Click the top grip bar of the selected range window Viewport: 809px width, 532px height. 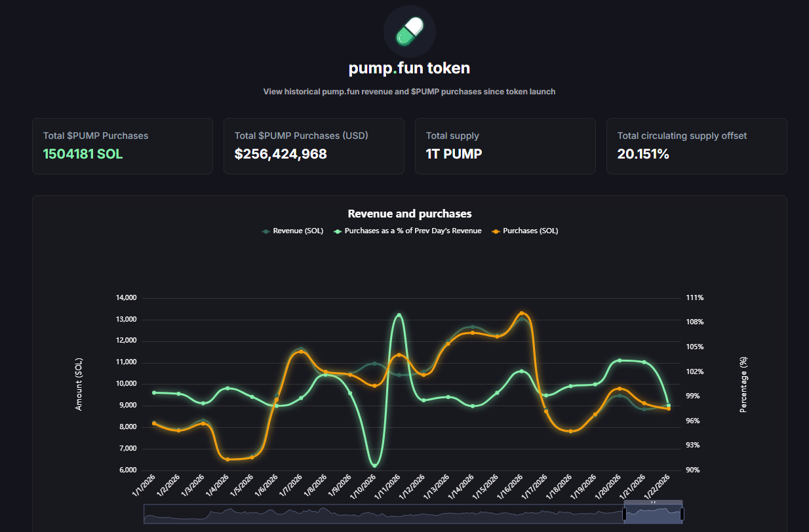click(653, 502)
